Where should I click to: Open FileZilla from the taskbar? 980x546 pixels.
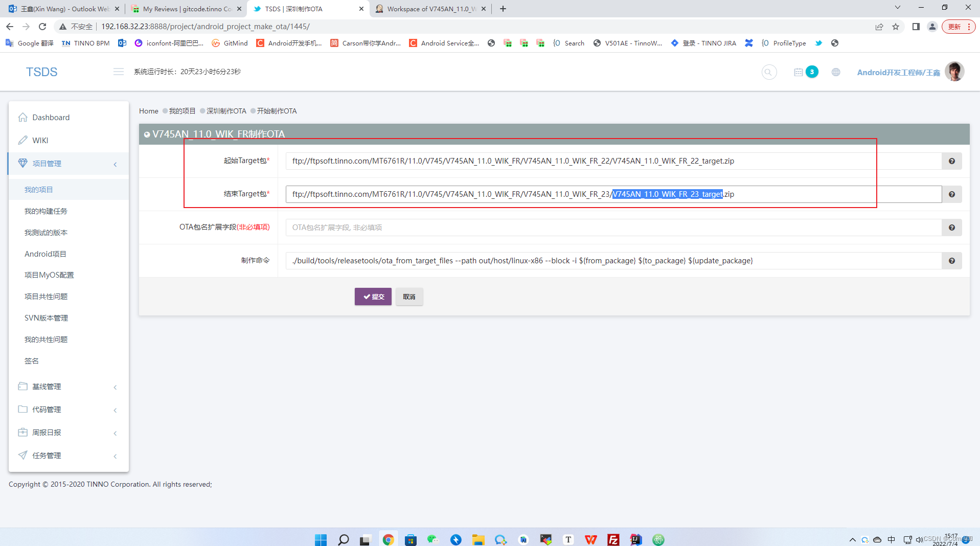pos(613,539)
